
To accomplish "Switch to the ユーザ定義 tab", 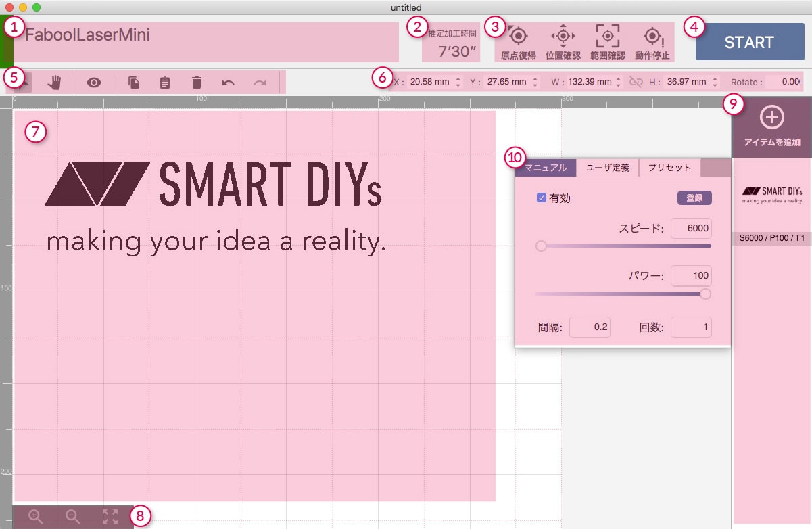I will coord(607,168).
